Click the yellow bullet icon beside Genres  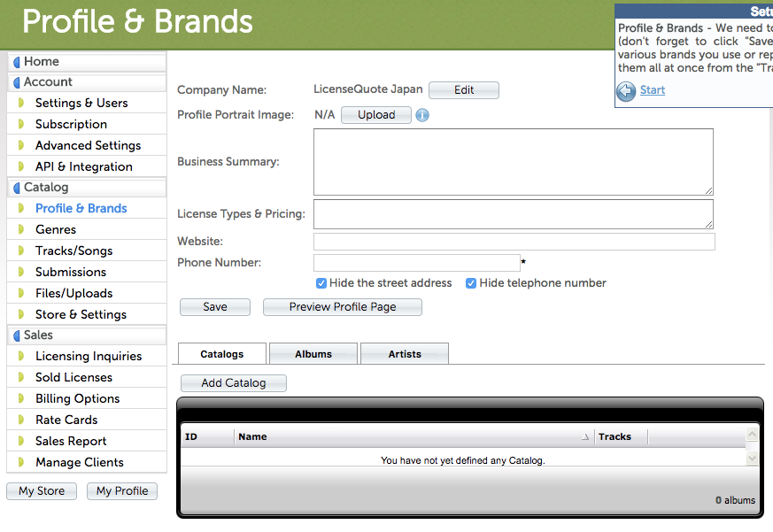tap(20, 230)
